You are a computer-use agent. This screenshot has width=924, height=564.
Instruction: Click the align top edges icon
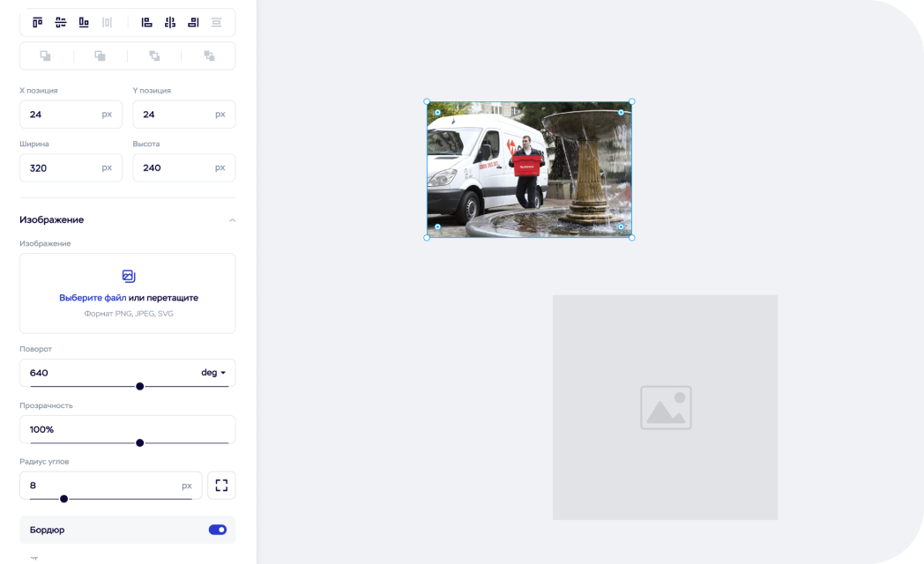click(x=37, y=22)
